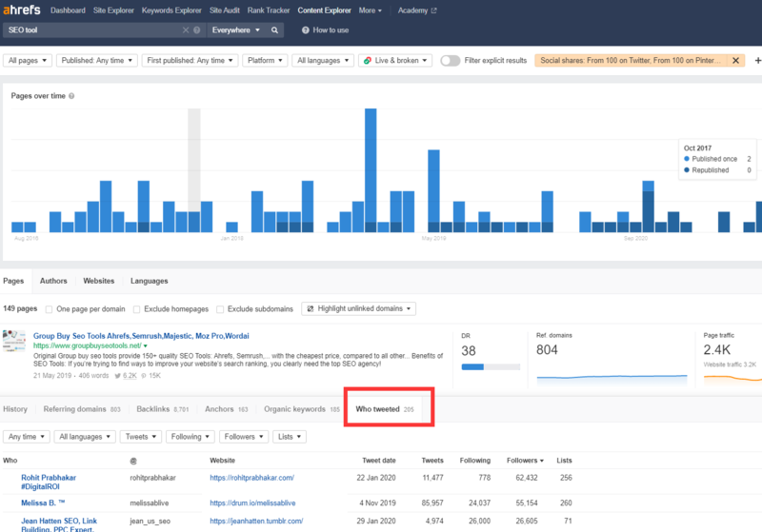
Task: Sort by Followers column header
Action: tap(525, 461)
